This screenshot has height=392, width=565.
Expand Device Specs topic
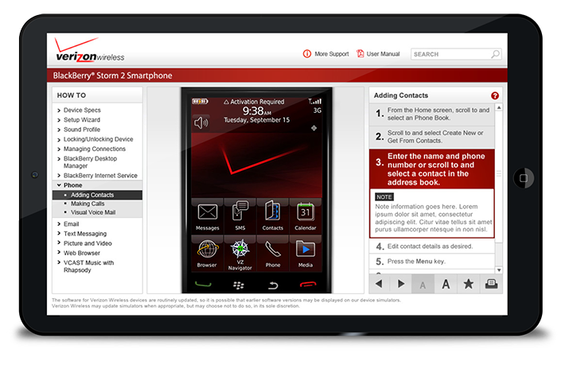click(x=82, y=111)
